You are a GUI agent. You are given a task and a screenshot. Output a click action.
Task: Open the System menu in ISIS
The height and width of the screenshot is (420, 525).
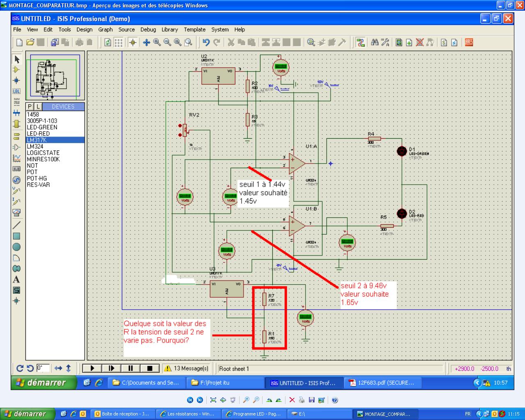pos(220,30)
